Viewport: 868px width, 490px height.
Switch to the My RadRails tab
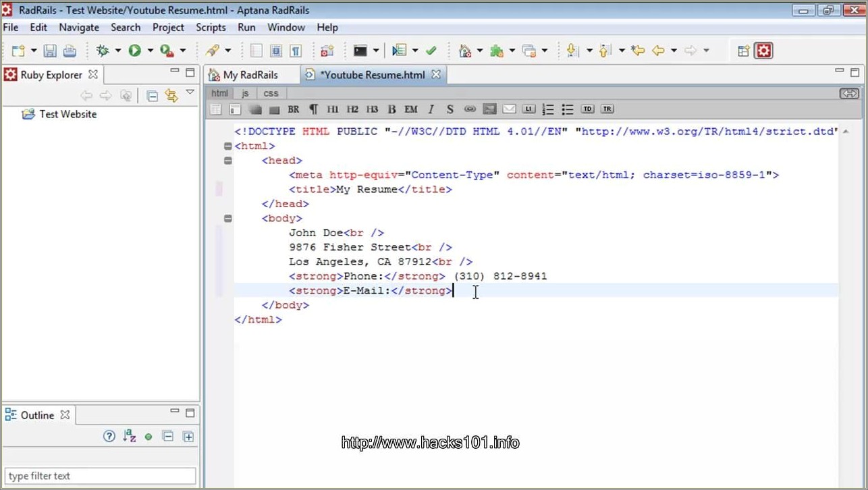pyautogui.click(x=250, y=75)
